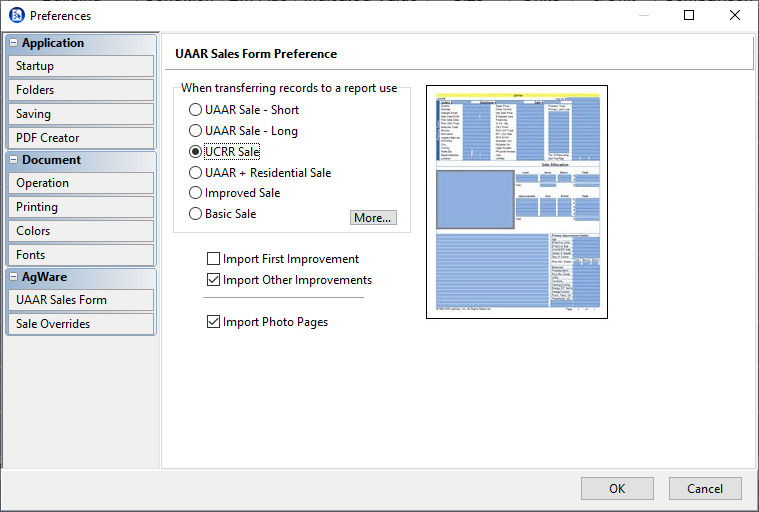
Task: Open the Colors preferences page
Action: tap(81, 231)
